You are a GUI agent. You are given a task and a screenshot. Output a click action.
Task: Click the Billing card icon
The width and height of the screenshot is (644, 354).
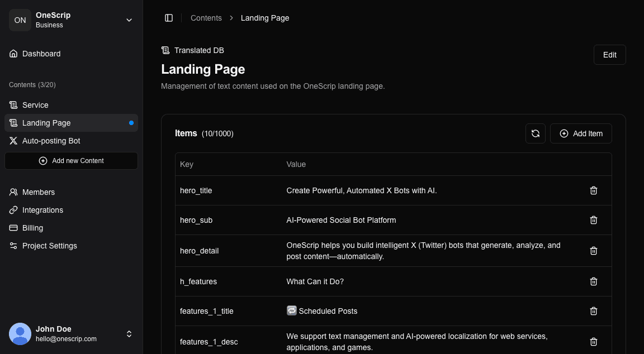click(x=13, y=228)
